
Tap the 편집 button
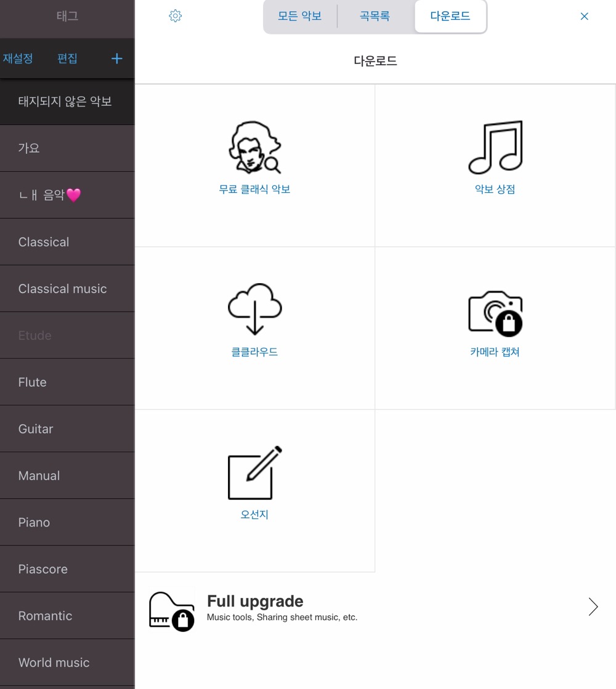(67, 58)
